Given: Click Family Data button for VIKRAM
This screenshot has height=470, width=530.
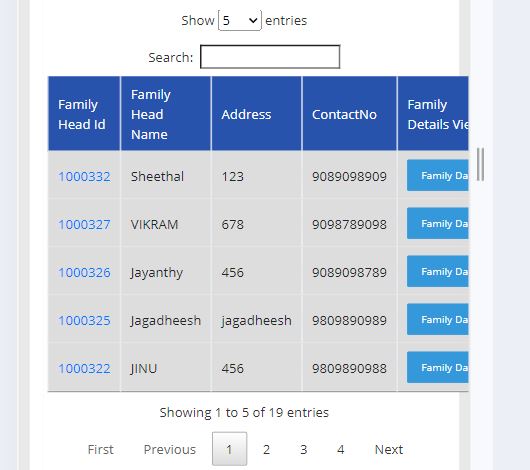Looking at the screenshot, I should click(438, 224).
